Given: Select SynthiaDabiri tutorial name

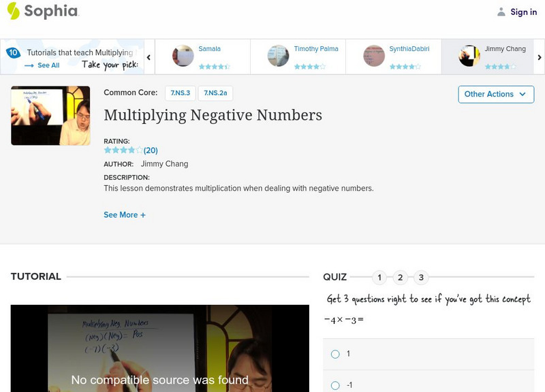Looking at the screenshot, I should pos(409,49).
